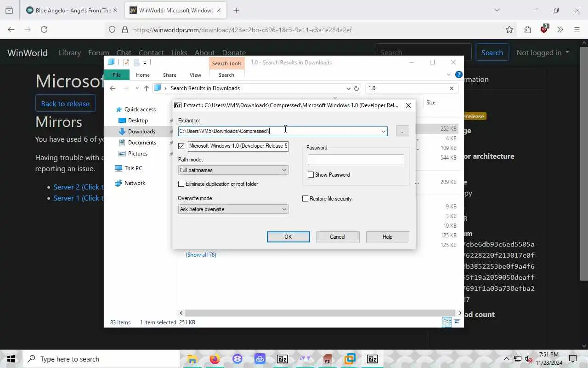The image size is (588, 368).
Task: Click OK in the Extract dialog
Action: pos(288,237)
